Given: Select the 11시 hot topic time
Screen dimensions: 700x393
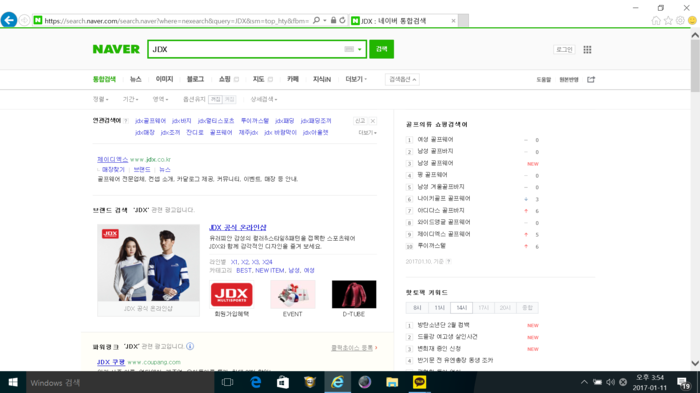Looking at the screenshot, I should [439, 308].
